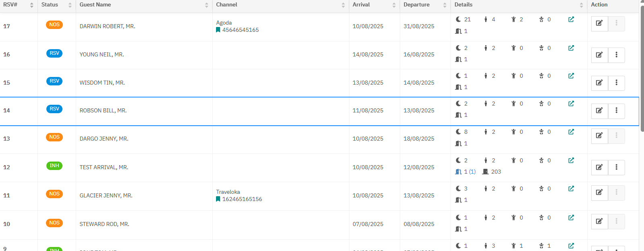
Task: Open more options for Wisdom Tin reservation
Action: tap(616, 83)
